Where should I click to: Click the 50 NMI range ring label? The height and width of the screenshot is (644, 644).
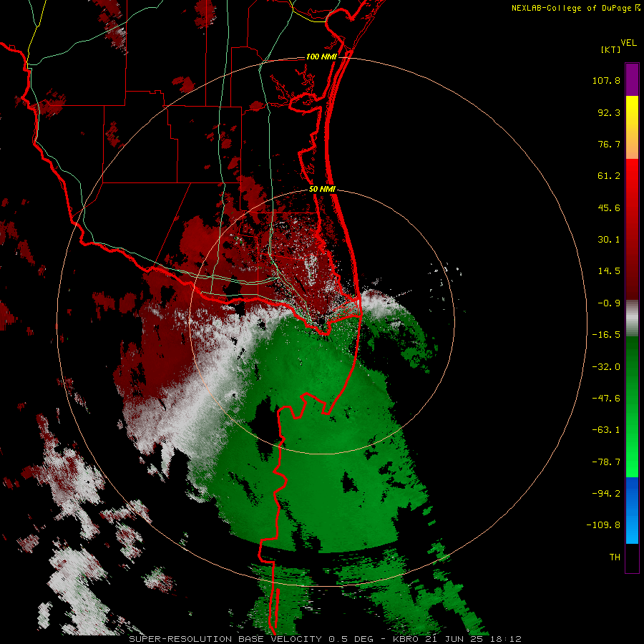pos(323,190)
